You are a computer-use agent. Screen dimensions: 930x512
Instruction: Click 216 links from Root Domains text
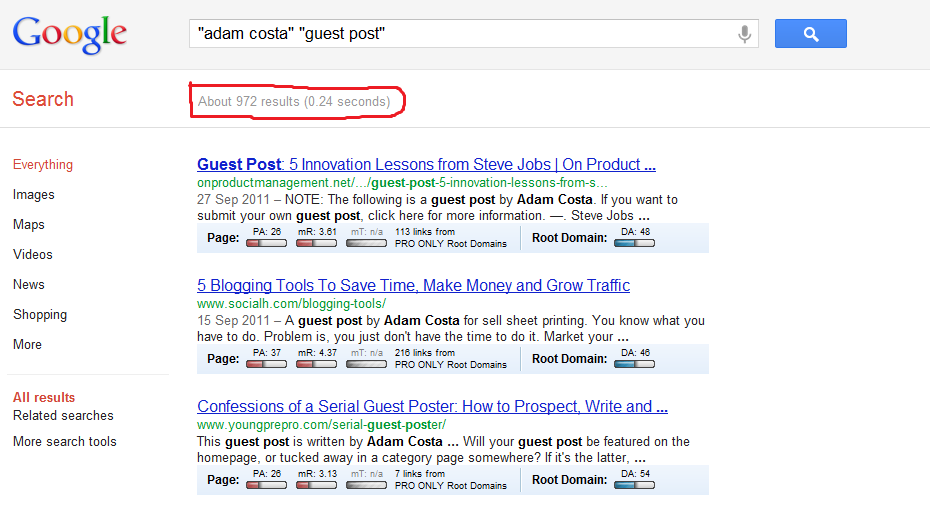point(451,359)
